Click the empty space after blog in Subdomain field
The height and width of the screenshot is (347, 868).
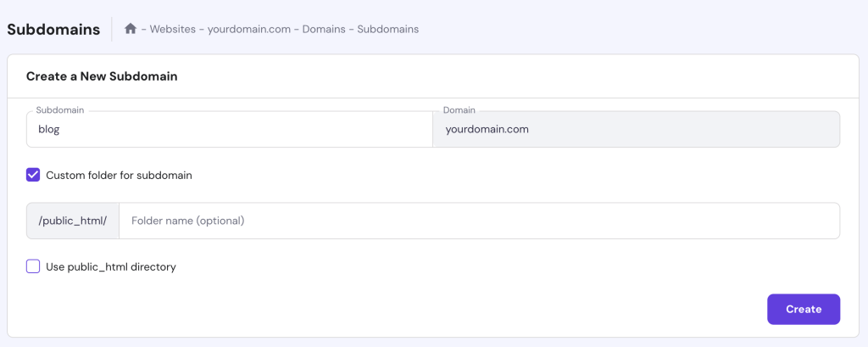(254, 130)
